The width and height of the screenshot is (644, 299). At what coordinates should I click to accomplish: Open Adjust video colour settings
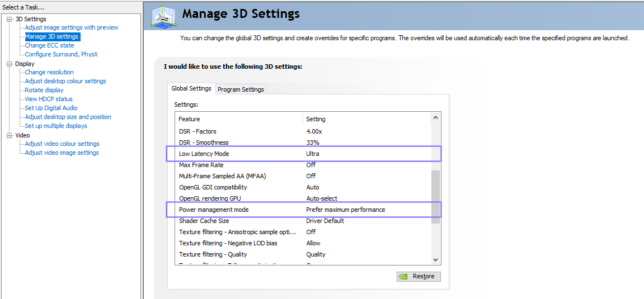pos(62,144)
